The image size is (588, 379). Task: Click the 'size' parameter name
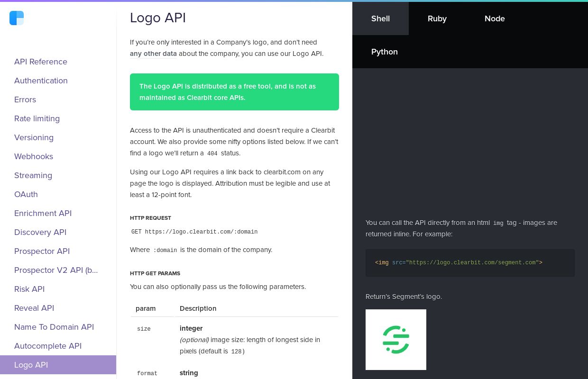144,329
